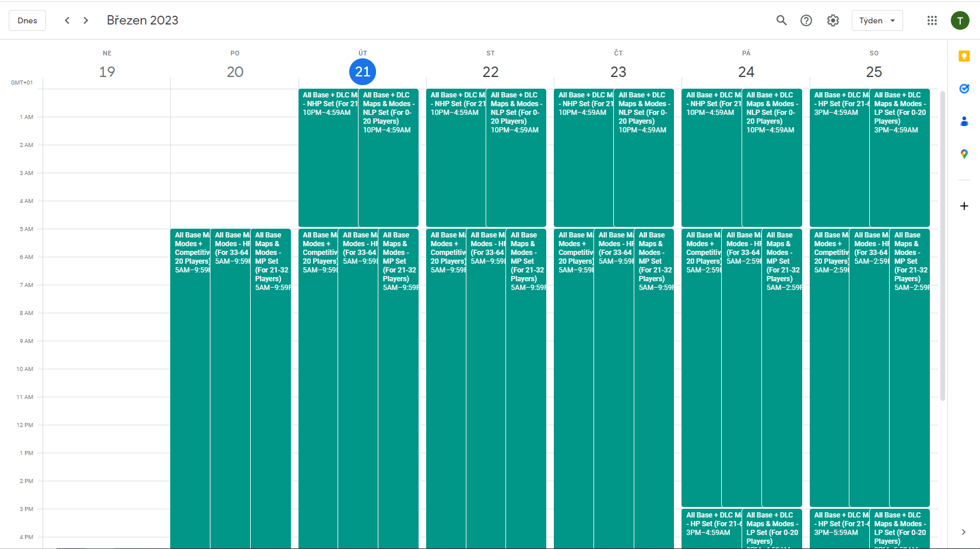This screenshot has width=980, height=549.
Task: Open the Google apps grid
Action: (x=932, y=20)
